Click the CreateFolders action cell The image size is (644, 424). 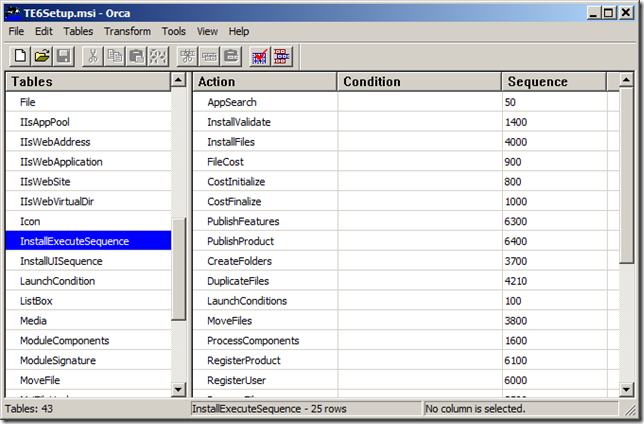coord(265,261)
